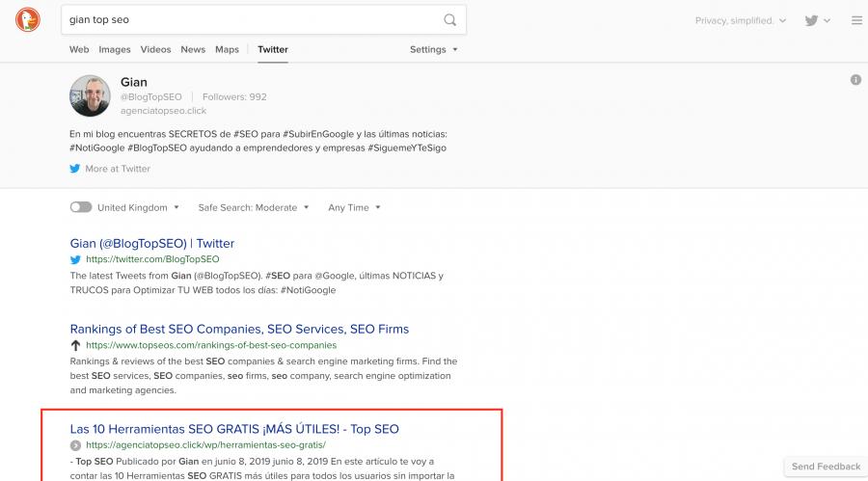Click Gian's profile picture thumbnail
Viewport: 868px width, 481px height.
(91, 96)
